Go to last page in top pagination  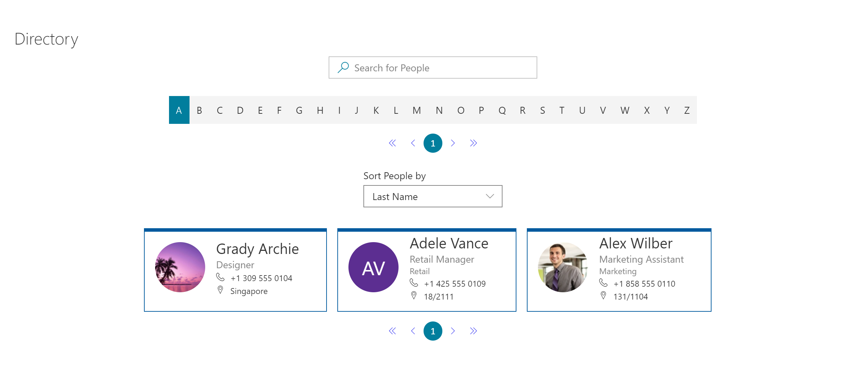[473, 143]
